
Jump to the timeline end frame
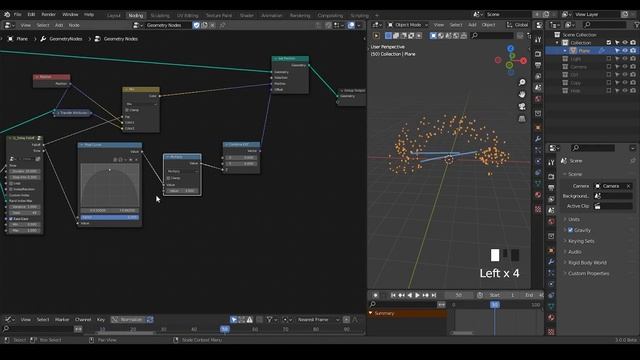click(x=434, y=295)
